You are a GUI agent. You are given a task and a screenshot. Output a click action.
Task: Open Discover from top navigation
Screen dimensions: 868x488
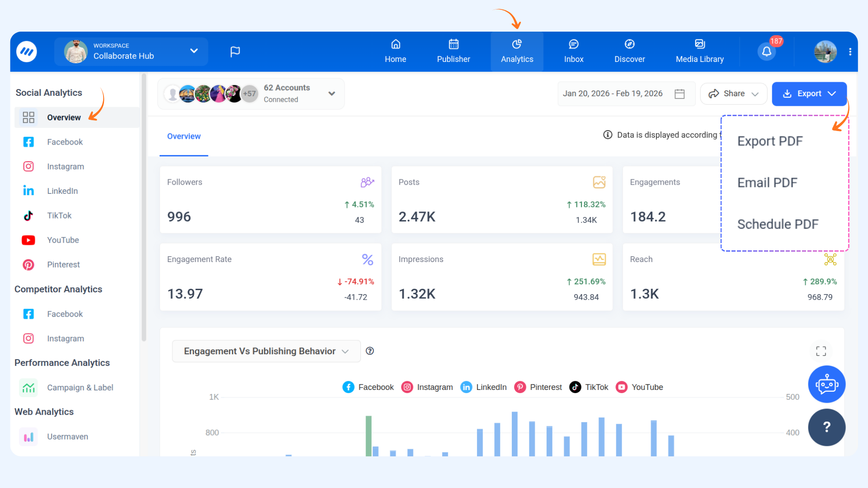[629, 51]
